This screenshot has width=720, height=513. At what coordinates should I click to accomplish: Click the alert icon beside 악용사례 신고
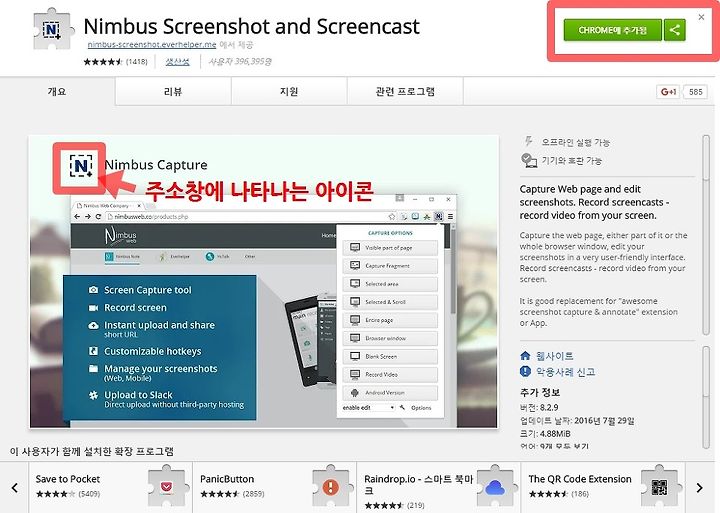(x=525, y=371)
